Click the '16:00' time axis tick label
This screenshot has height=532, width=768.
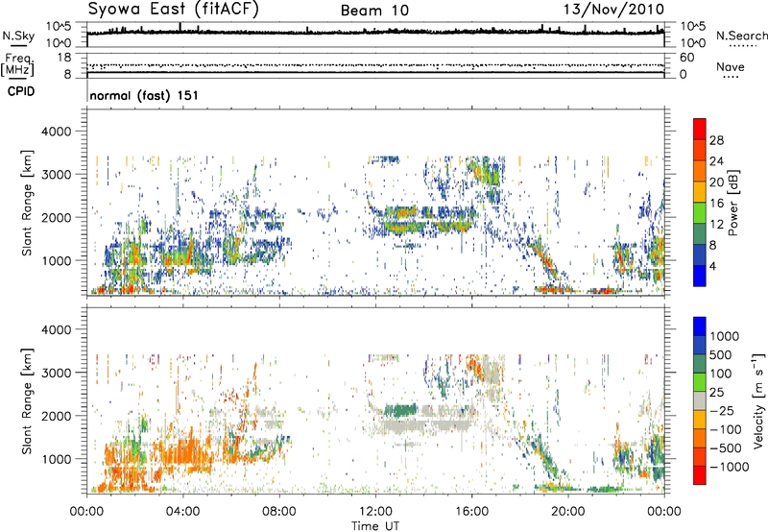click(471, 512)
